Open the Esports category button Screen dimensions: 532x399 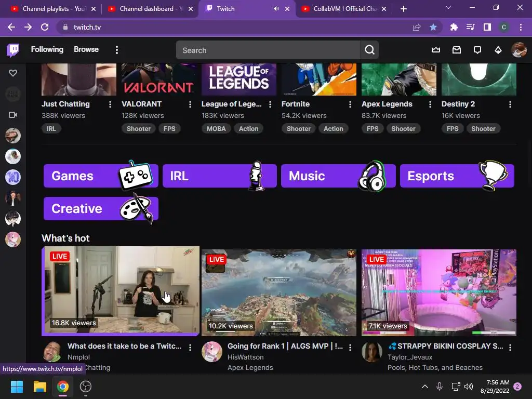[457, 176]
